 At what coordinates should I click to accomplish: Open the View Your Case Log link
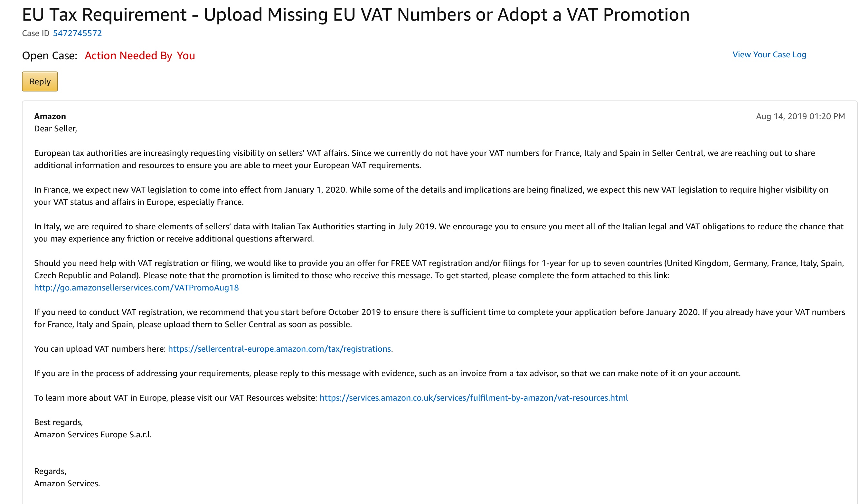pyautogui.click(x=769, y=55)
